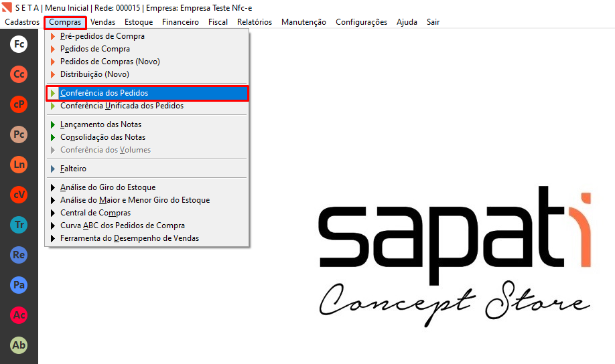Click the Fc sidebar shortcut icon
Screen dimensions: 615x364
(x=19, y=44)
